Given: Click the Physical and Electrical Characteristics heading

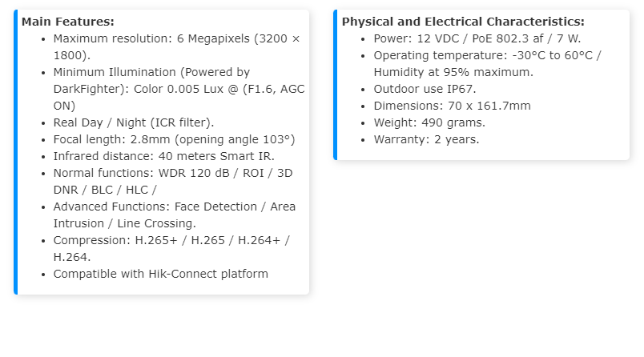Looking at the screenshot, I should (x=463, y=22).
